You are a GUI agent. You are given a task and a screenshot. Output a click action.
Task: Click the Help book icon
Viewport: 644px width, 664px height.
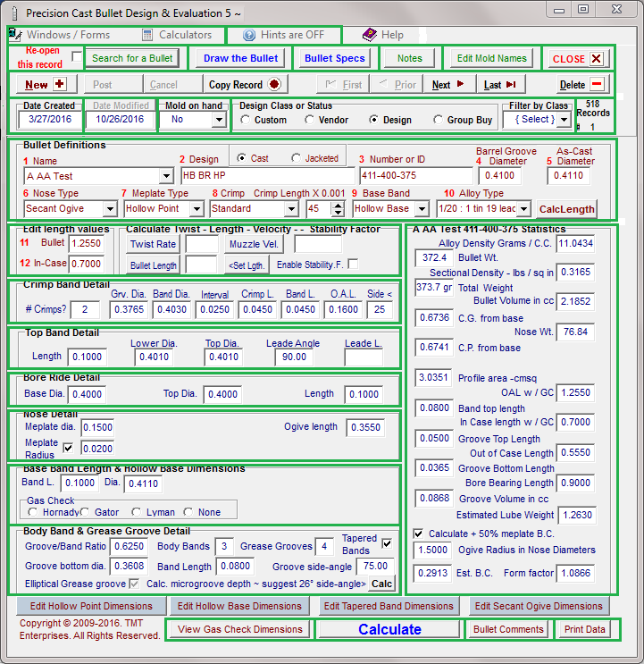pyautogui.click(x=370, y=35)
